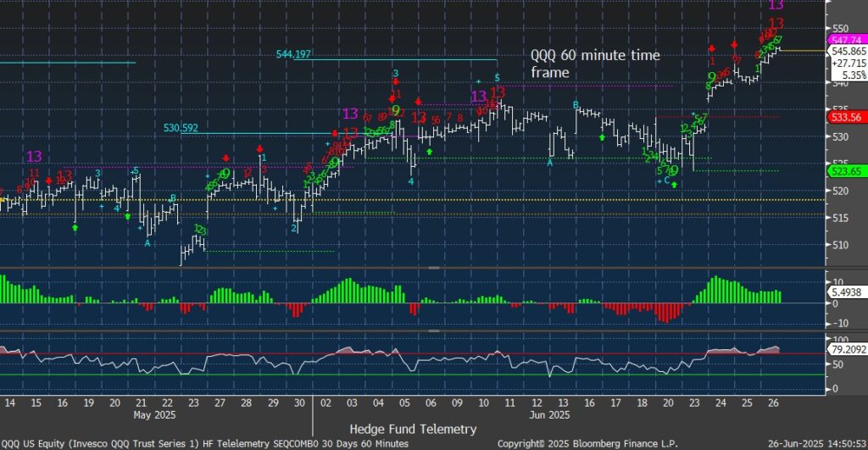Click the 24 date label on time axis
The height and width of the screenshot is (450, 868).
pos(721,403)
